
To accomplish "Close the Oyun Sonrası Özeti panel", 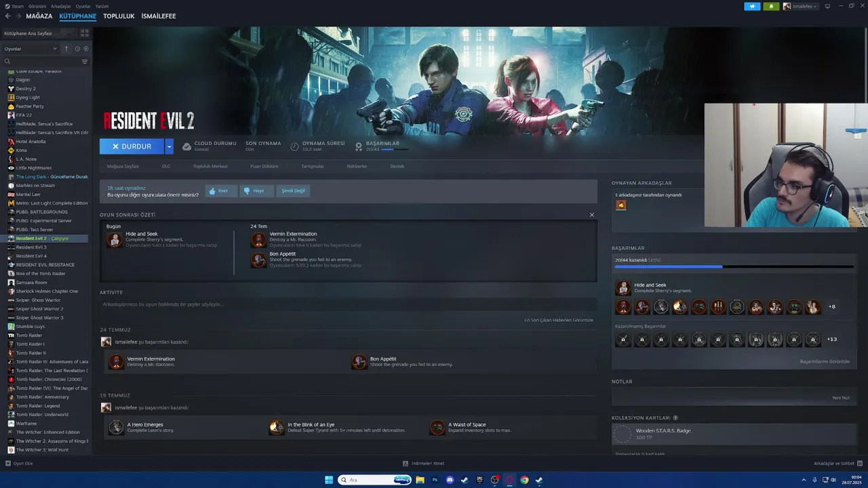I will point(591,215).
